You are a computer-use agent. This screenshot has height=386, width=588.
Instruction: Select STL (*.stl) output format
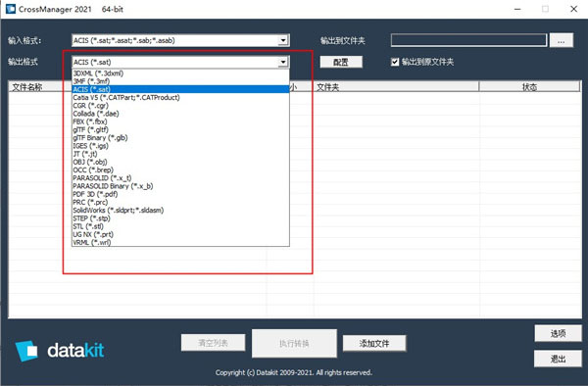click(180, 226)
